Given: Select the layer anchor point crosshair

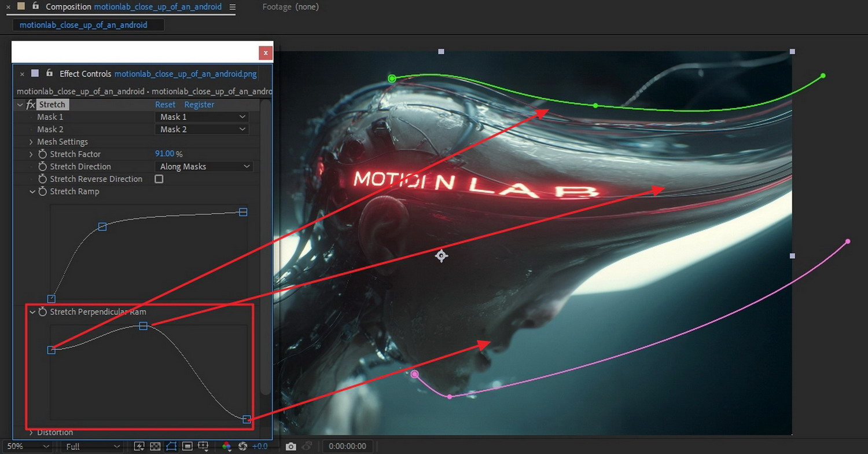Looking at the screenshot, I should pyautogui.click(x=442, y=255).
